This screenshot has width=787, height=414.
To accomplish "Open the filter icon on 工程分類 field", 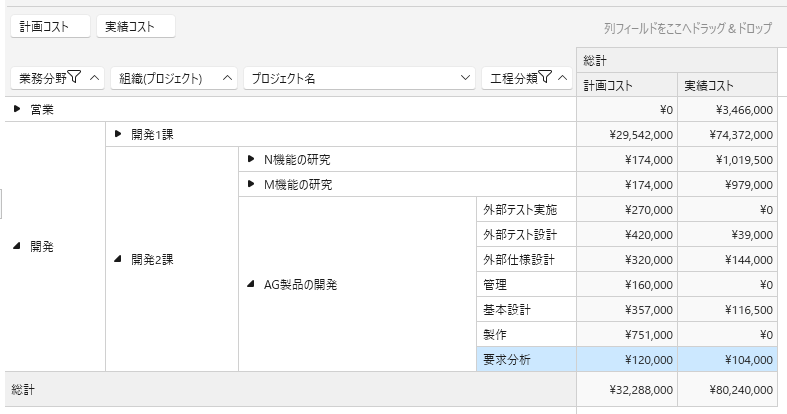I will [x=545, y=78].
